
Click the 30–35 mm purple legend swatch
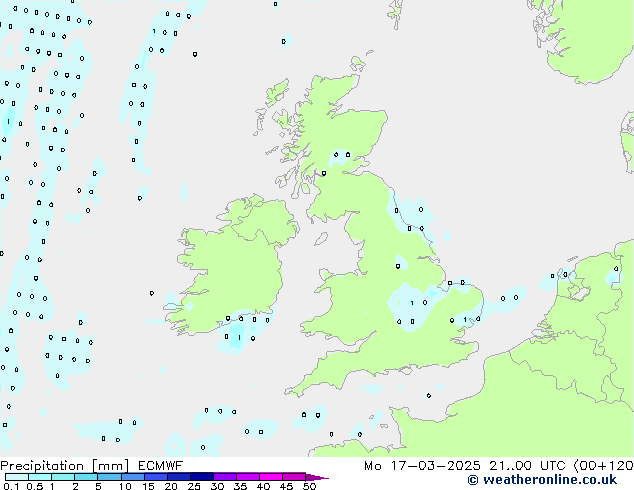[225, 477]
